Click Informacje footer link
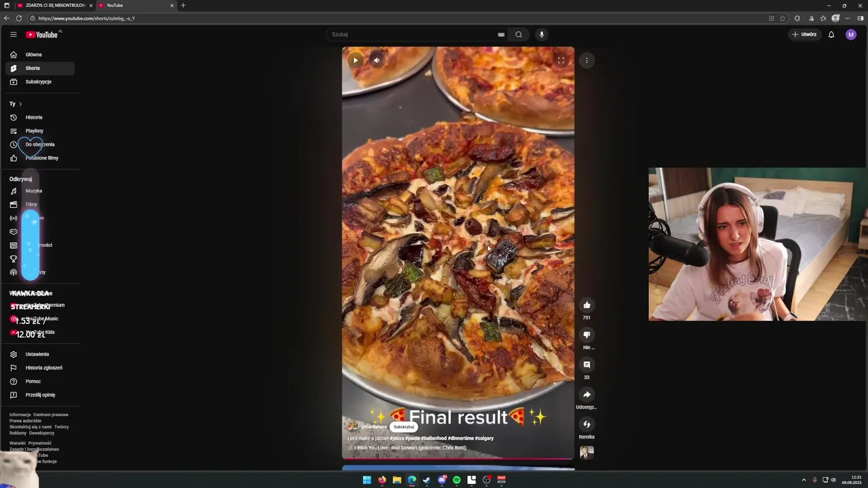 pyautogui.click(x=20, y=415)
